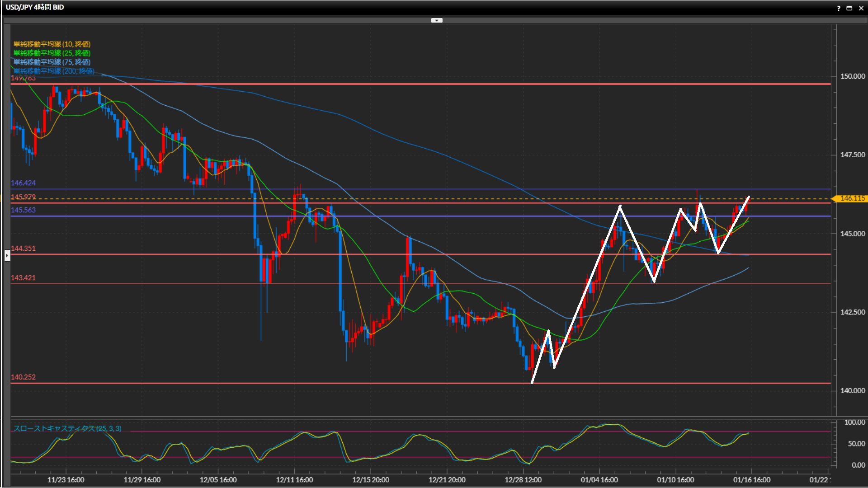This screenshot has height=488, width=868.
Task: Click the 01/04 16:00 time axis label
Action: 599,480
